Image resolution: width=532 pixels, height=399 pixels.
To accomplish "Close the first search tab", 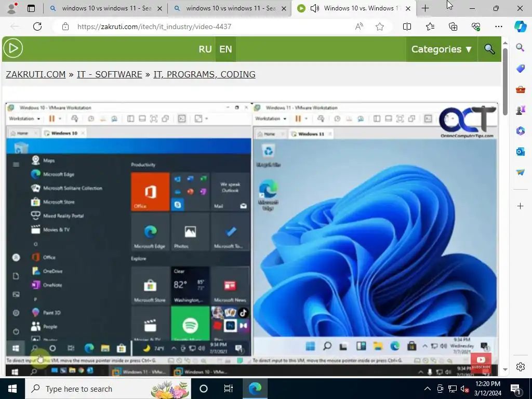I will [159, 8].
